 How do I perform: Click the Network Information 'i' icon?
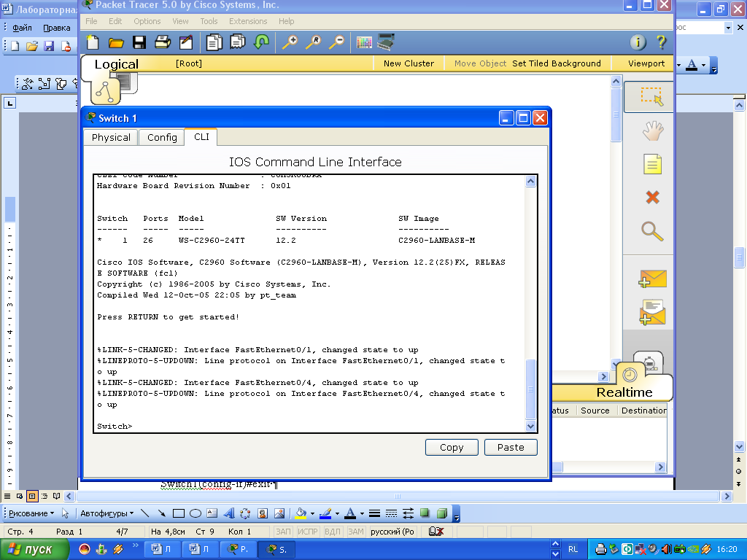(x=638, y=42)
